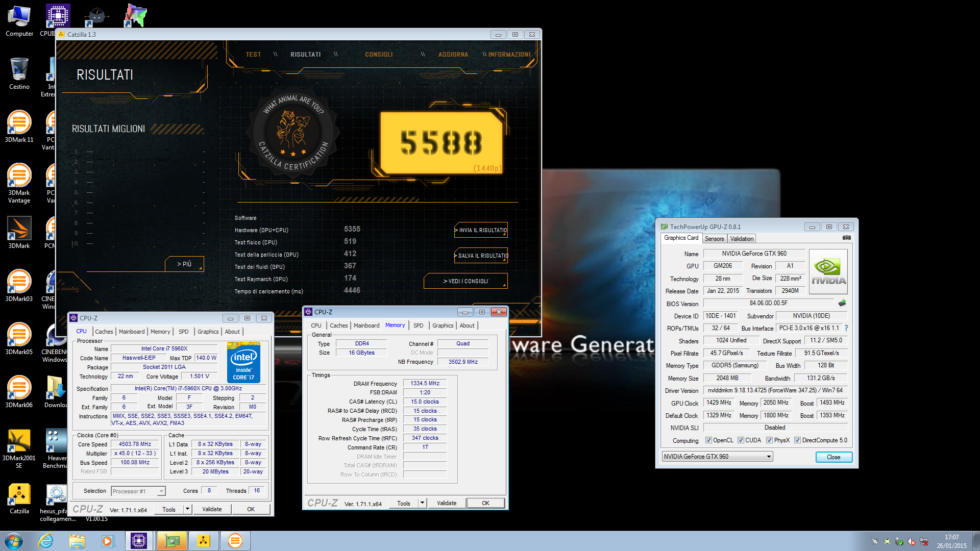Expand Tools dropdown arrow in Memory CPU-Z
Image resolution: width=980 pixels, height=551 pixels.
click(422, 503)
